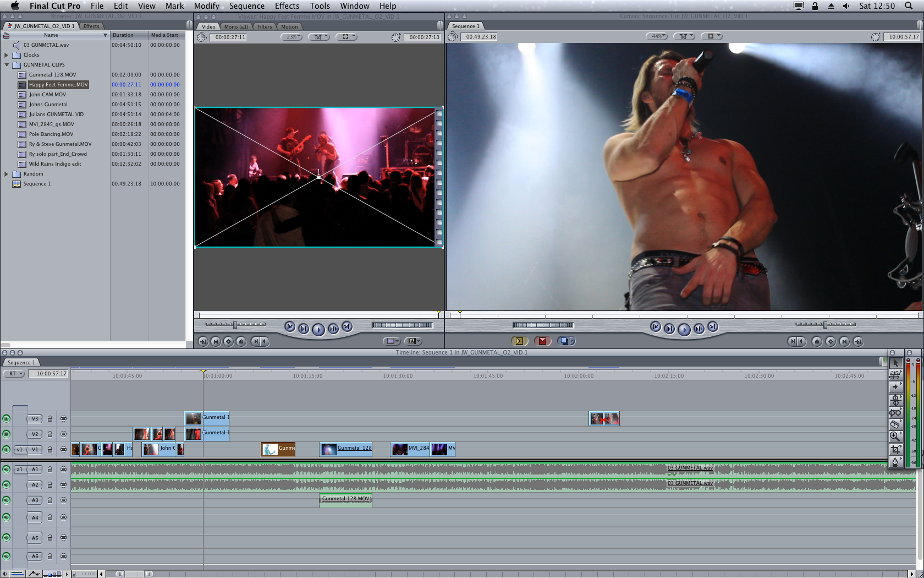Screen dimensions: 924x578
Task: Select the Pen keyframe tool
Action: [x=895, y=462]
